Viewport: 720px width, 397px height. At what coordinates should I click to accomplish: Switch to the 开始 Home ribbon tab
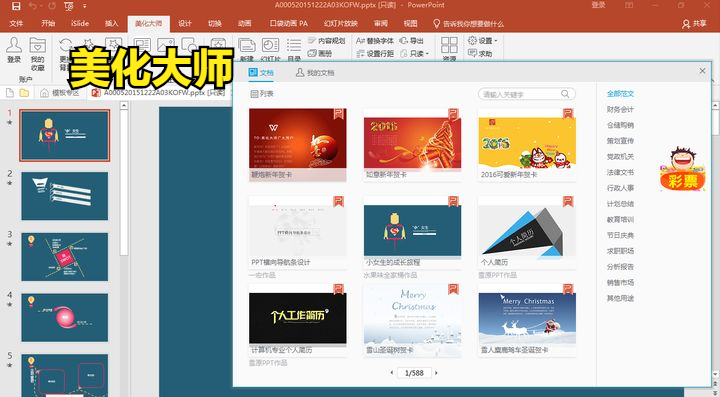48,23
